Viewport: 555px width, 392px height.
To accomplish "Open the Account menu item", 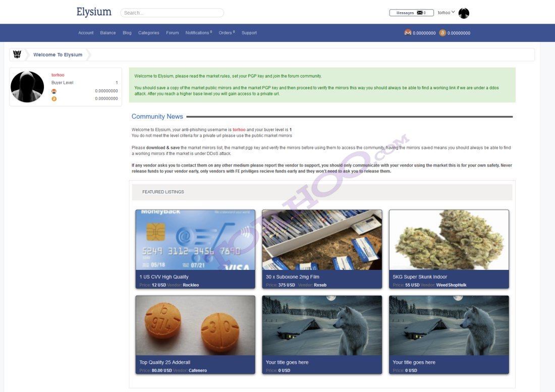I will 86,33.
